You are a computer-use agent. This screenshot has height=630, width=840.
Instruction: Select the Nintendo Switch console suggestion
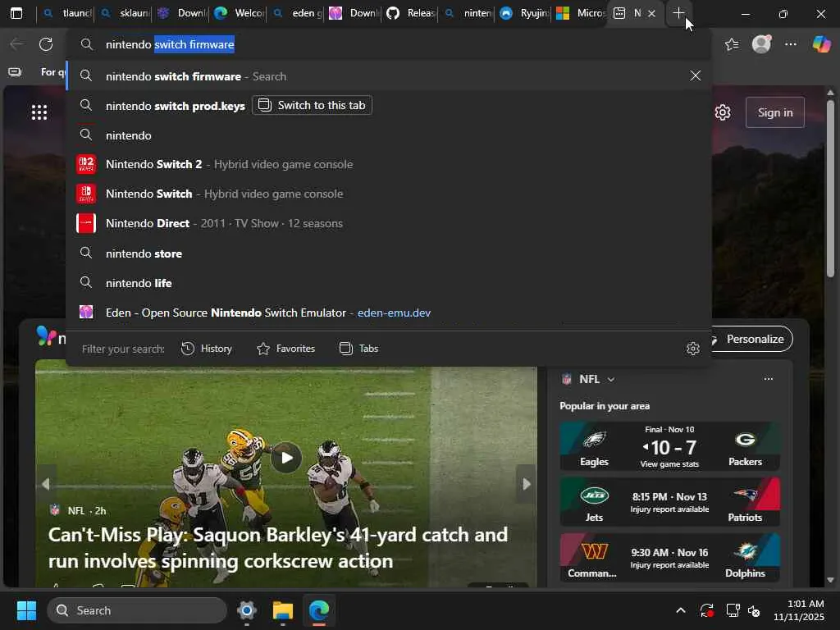(388, 194)
